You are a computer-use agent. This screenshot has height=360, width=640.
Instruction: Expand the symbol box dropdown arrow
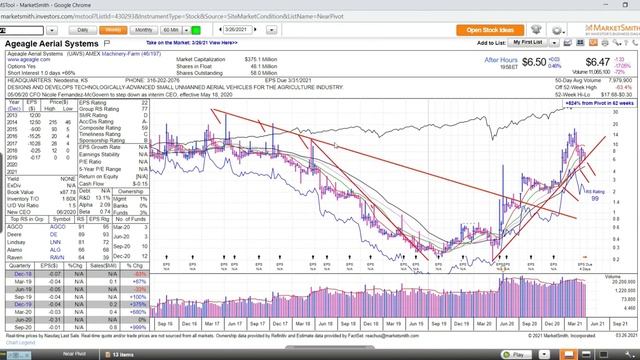pyautogui.click(x=52, y=30)
